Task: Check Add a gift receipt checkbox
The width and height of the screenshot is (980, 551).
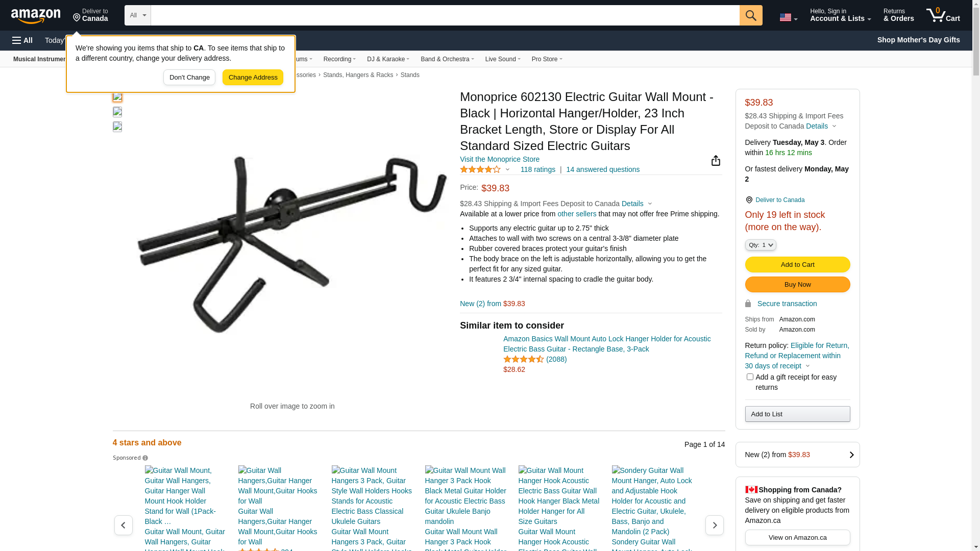Action: click(749, 377)
